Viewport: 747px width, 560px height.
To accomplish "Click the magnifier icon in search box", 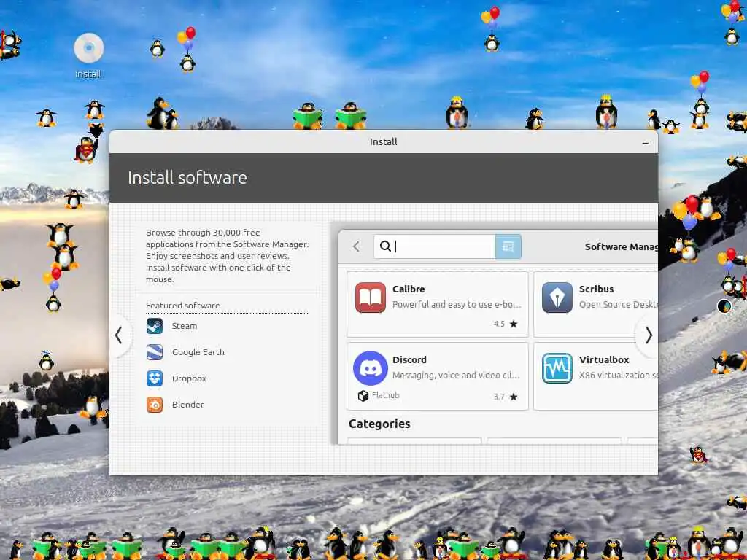I will (x=385, y=246).
